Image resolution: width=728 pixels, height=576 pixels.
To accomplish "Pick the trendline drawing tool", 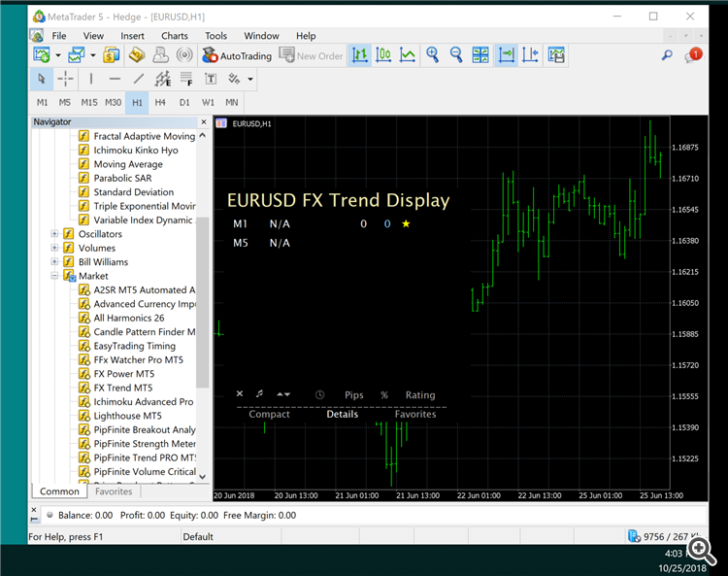I will [138, 79].
